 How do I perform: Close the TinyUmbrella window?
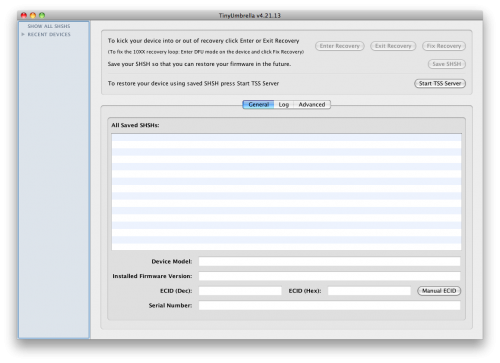pyautogui.click(x=24, y=15)
